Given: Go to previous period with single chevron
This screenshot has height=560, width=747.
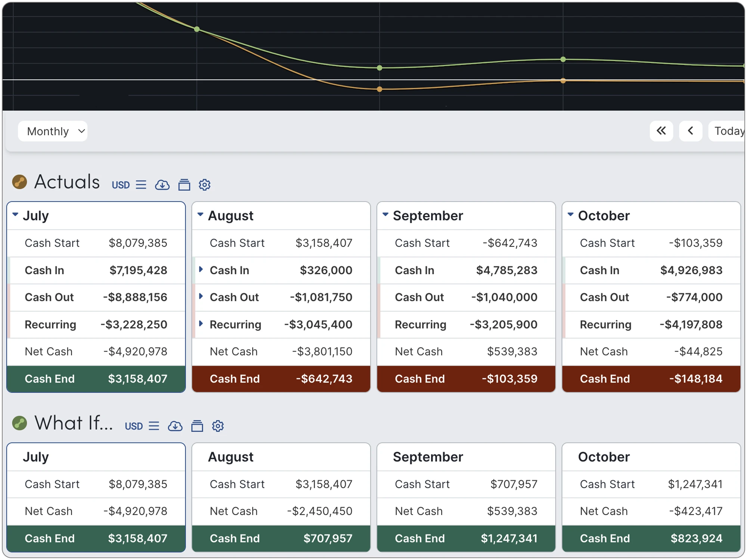Looking at the screenshot, I should click(x=691, y=131).
